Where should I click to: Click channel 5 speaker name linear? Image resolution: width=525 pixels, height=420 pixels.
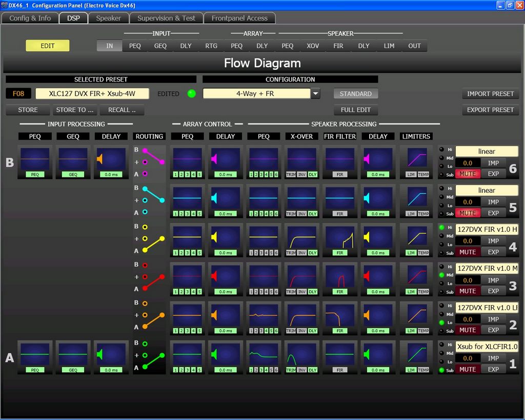pyautogui.click(x=487, y=190)
